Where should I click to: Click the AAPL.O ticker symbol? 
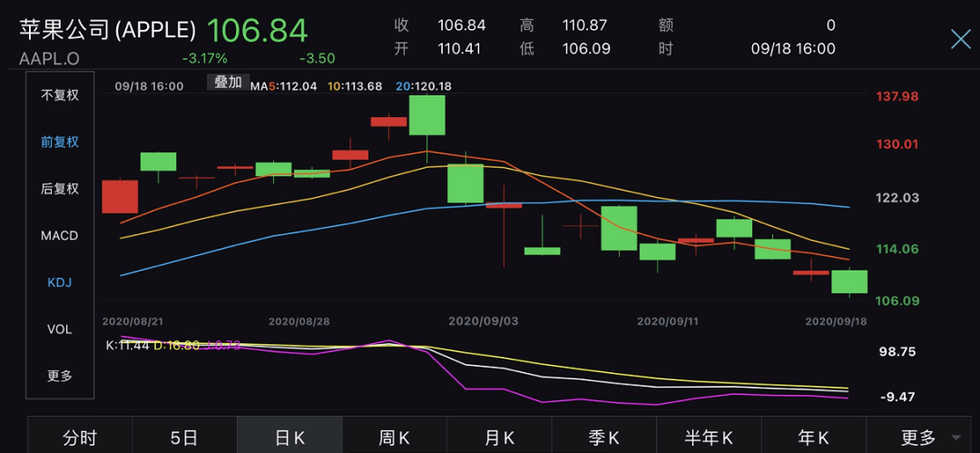click(x=49, y=59)
